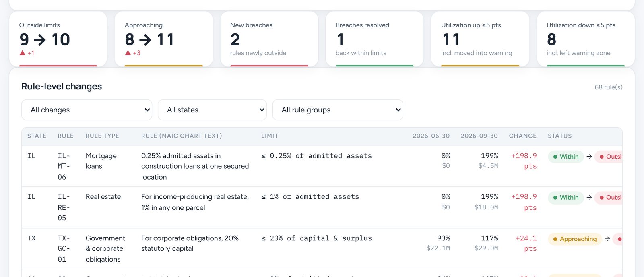Click the Outside badge in IL-RE-05 row
Image resolution: width=644 pixels, height=277 pixels.
(x=609, y=198)
